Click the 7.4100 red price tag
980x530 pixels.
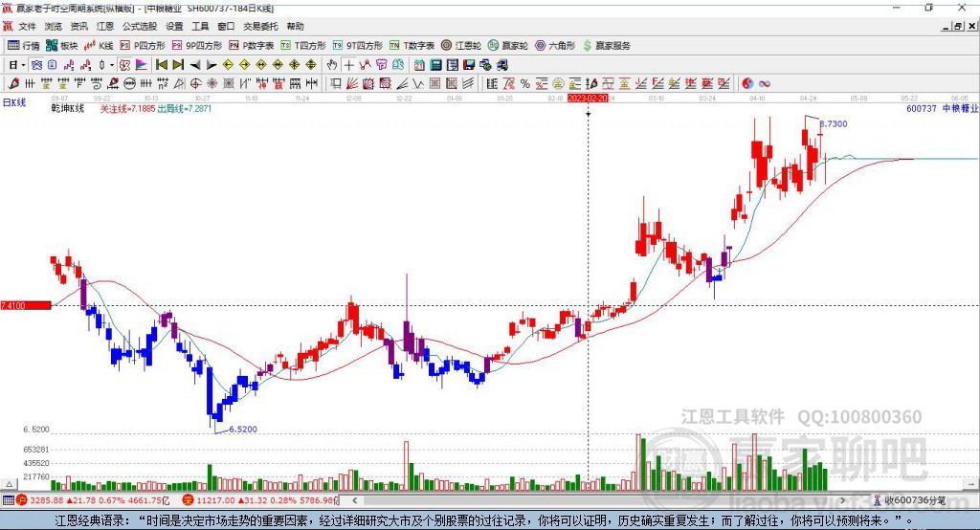point(26,305)
